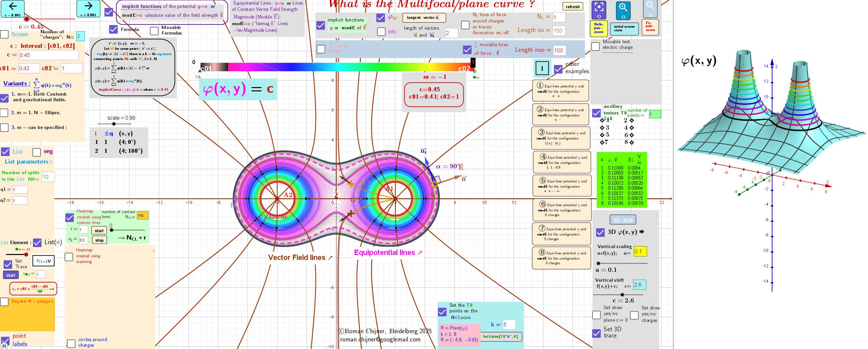
Task: Click the heatmap stop button
Action: (x=100, y=240)
